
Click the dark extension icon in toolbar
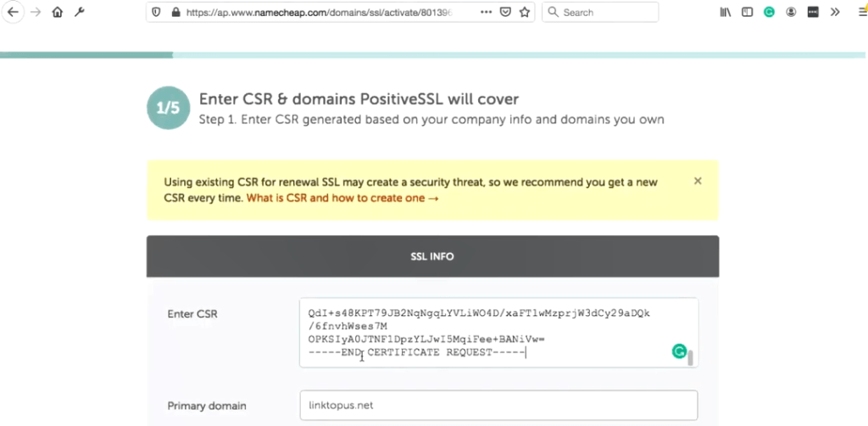pyautogui.click(x=813, y=12)
